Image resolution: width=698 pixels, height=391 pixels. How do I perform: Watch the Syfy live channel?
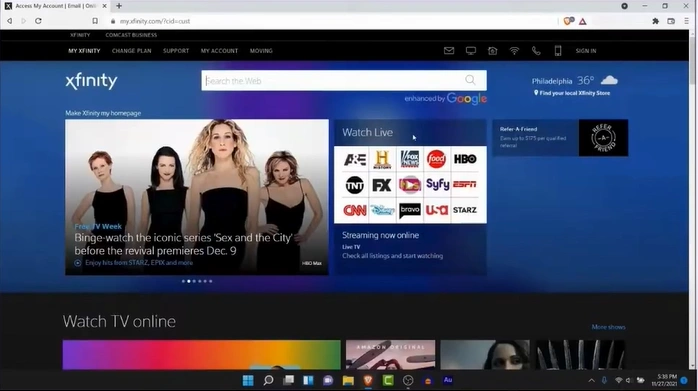click(437, 184)
